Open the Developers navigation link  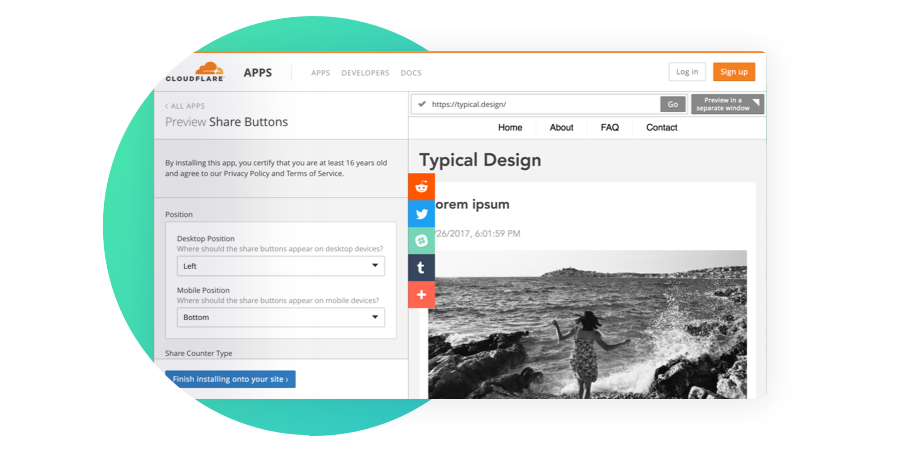[x=365, y=73]
